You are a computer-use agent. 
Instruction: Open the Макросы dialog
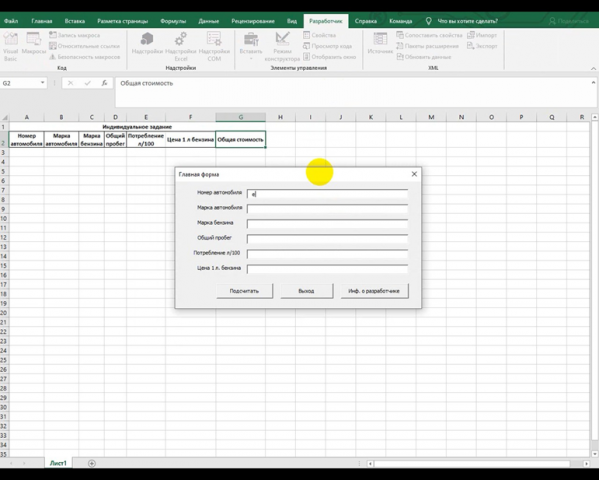tap(34, 44)
